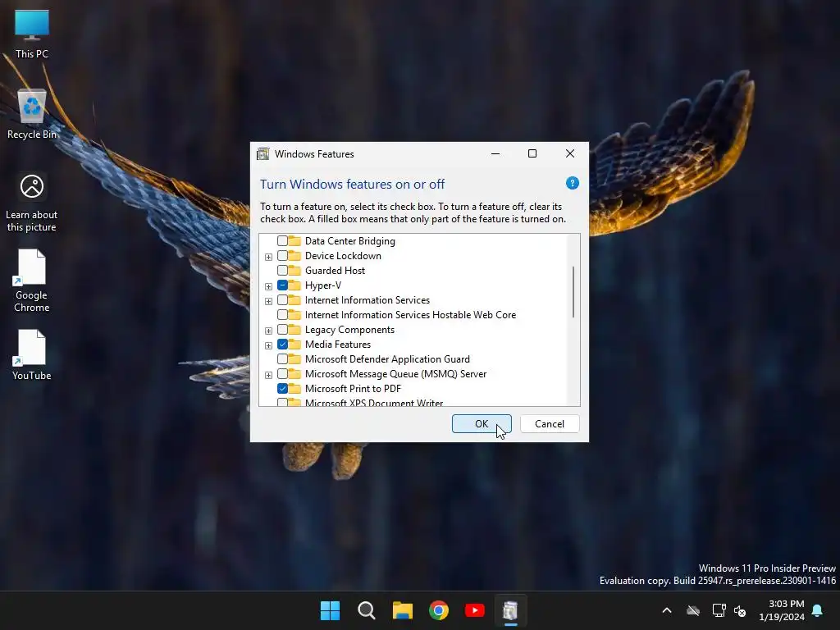
Task: Click the Windows Features taskbar icon
Action: click(x=510, y=610)
